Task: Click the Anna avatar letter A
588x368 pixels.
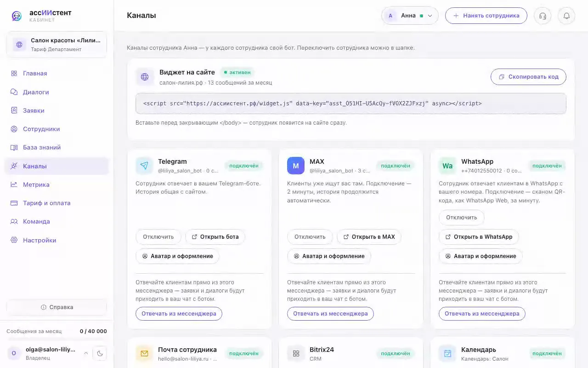Action: tap(390, 16)
